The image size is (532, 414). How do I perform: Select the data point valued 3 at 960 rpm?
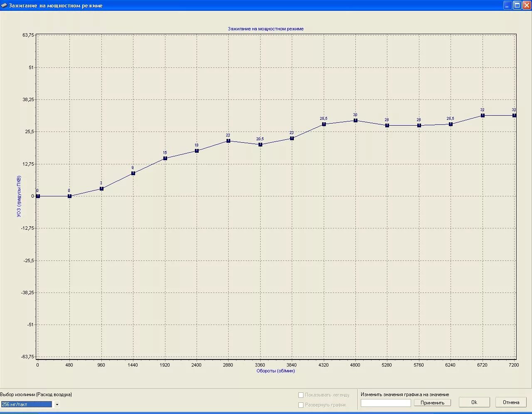click(101, 188)
